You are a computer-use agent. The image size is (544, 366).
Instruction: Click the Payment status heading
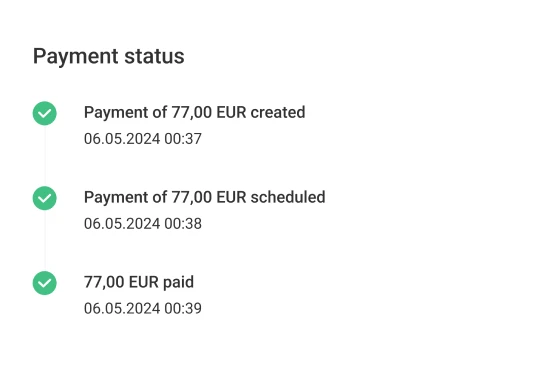(x=109, y=56)
